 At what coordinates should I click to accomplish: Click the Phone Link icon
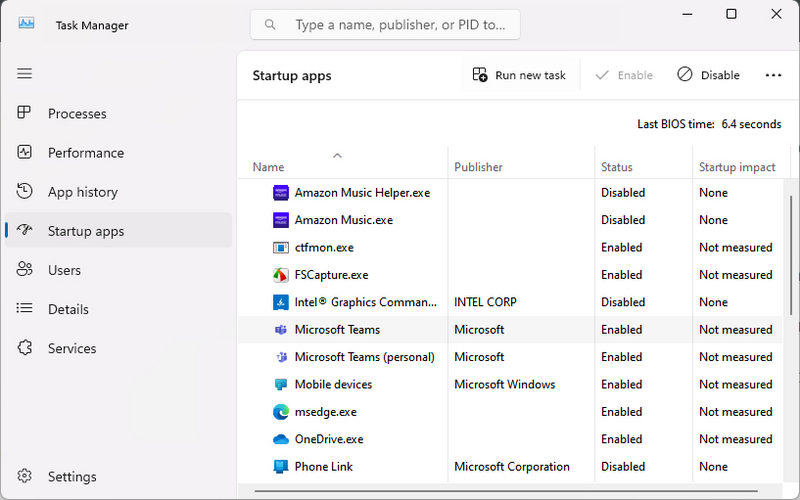pos(281,466)
